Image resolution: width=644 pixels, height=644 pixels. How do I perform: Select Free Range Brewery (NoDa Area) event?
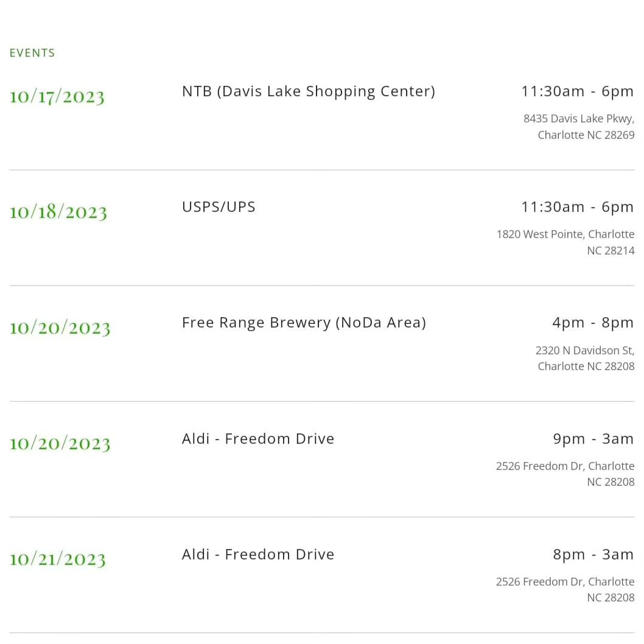tap(304, 323)
